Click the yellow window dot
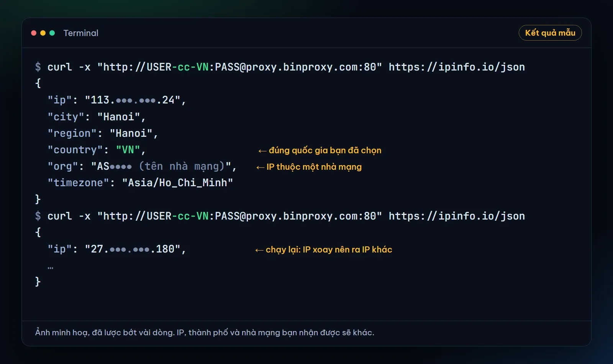The width and height of the screenshot is (613, 364). tap(43, 33)
